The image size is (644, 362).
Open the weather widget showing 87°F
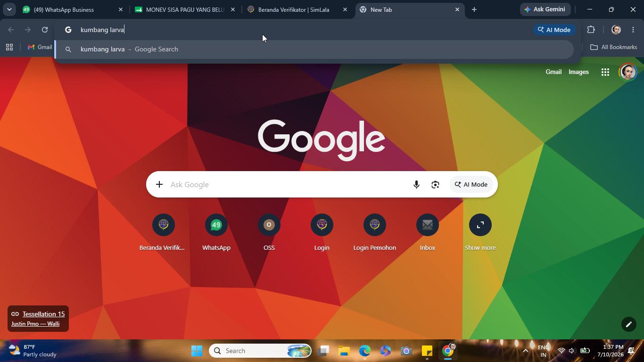point(33,351)
